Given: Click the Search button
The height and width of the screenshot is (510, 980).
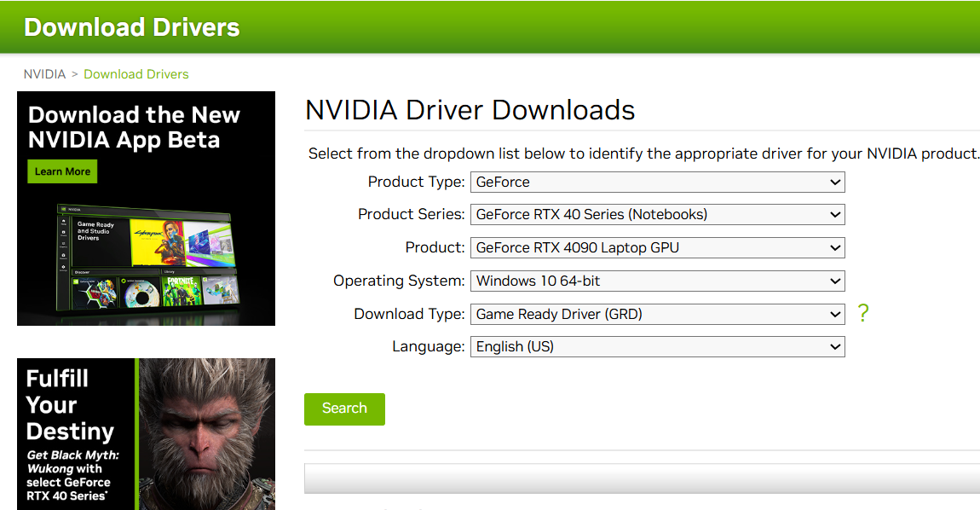Looking at the screenshot, I should point(344,409).
